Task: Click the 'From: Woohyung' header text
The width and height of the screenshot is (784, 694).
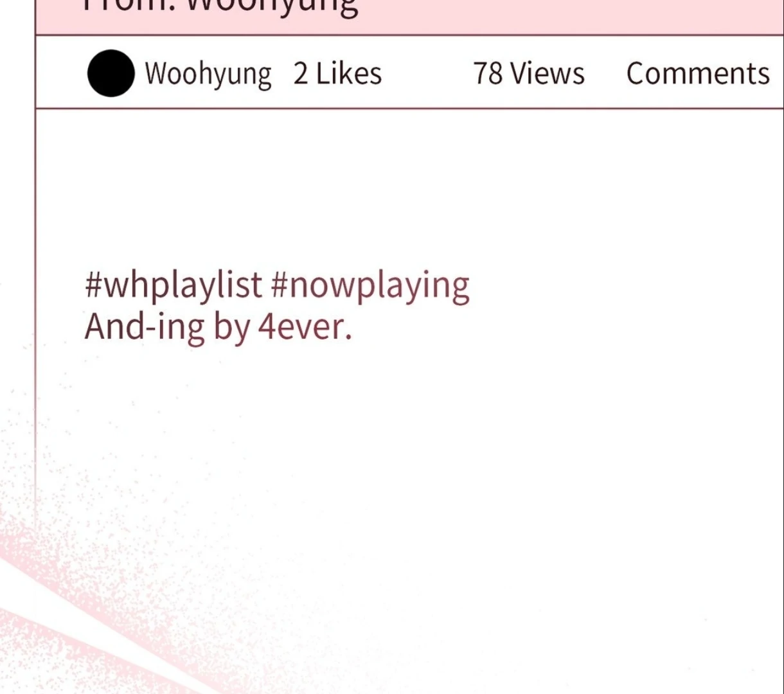Action: tap(222, 8)
